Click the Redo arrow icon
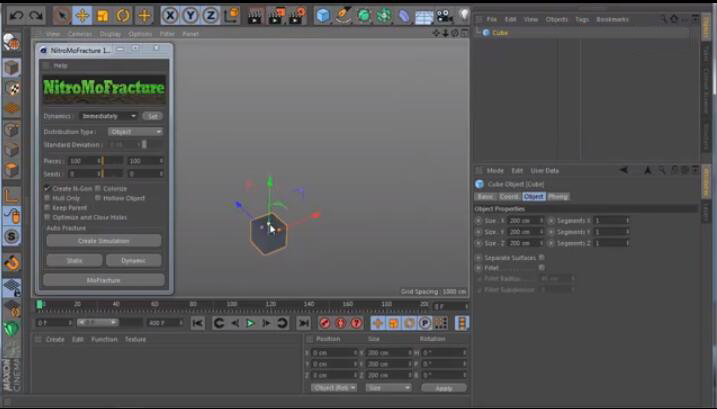The width and height of the screenshot is (717, 409). (36, 16)
